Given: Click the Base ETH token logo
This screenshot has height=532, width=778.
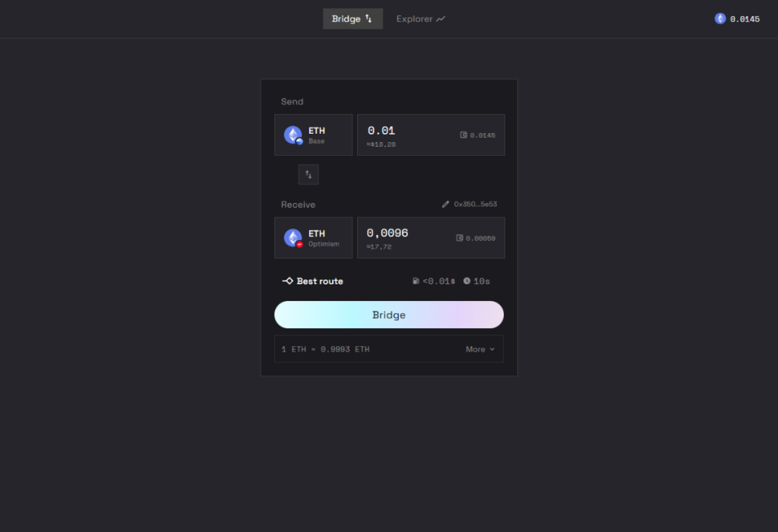Looking at the screenshot, I should [293, 135].
